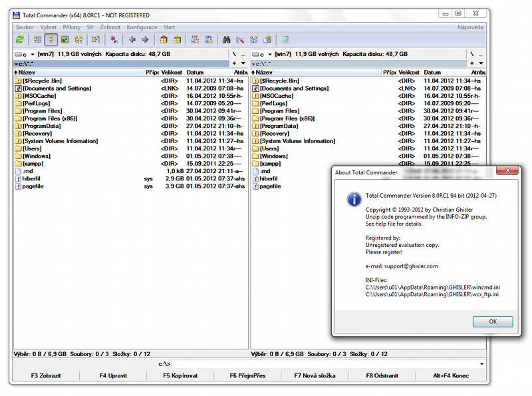The width and height of the screenshot is (532, 396).
Task: Click the green Reread source toolbar icon
Action: 20,40
